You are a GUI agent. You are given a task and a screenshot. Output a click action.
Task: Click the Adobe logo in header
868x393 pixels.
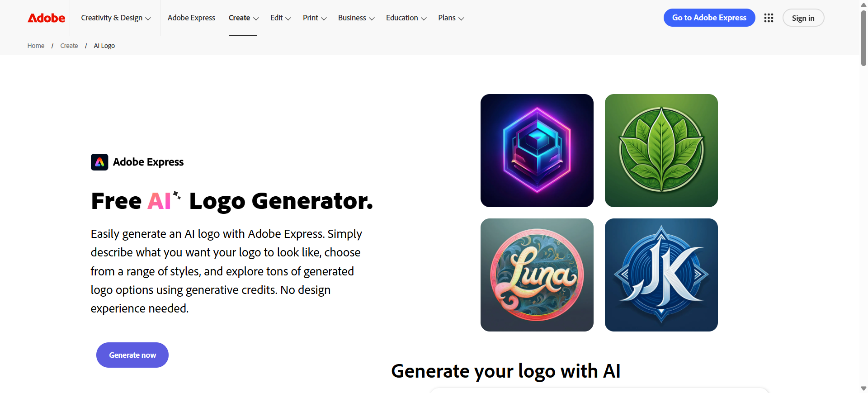pyautogui.click(x=47, y=18)
